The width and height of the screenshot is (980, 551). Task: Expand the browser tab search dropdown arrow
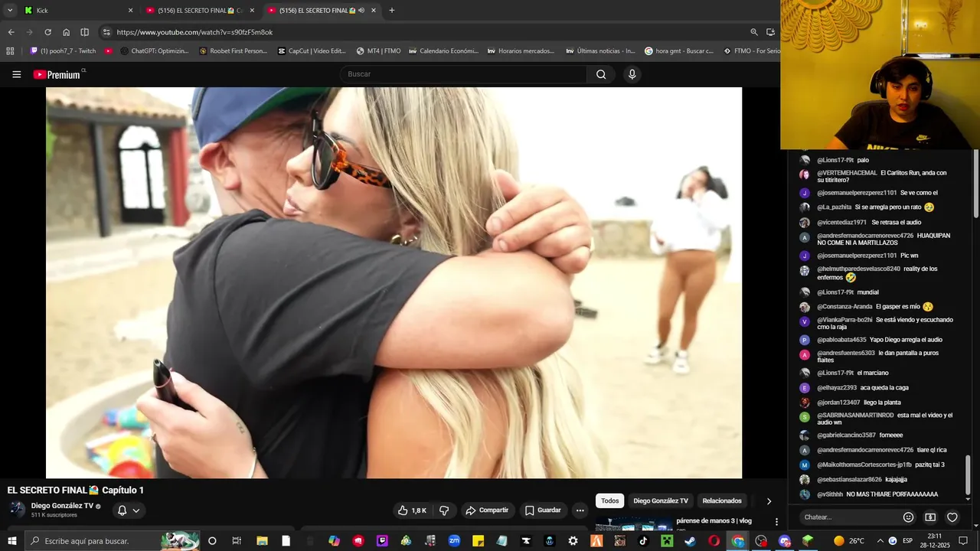tap(10, 11)
